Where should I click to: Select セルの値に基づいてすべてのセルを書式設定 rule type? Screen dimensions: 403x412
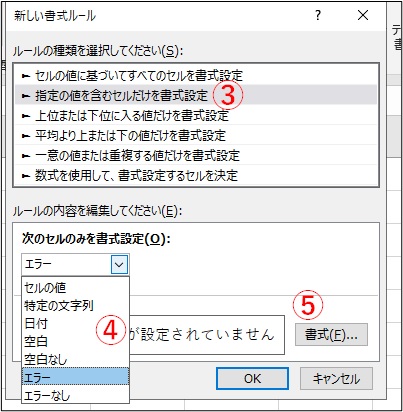[x=196, y=76]
